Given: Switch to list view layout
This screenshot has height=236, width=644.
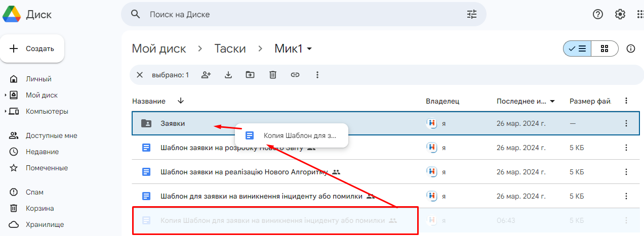Looking at the screenshot, I should [x=577, y=49].
